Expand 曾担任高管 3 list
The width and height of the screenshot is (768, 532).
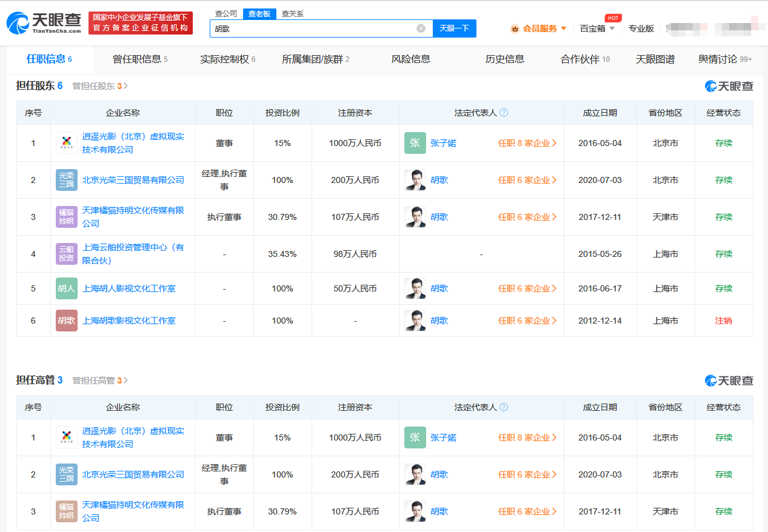tap(100, 381)
